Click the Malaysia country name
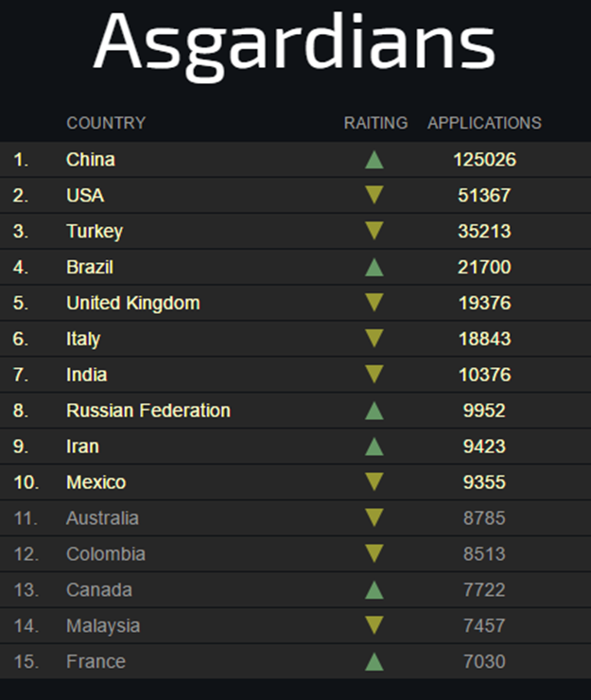This screenshot has width=591, height=700. tap(102, 626)
